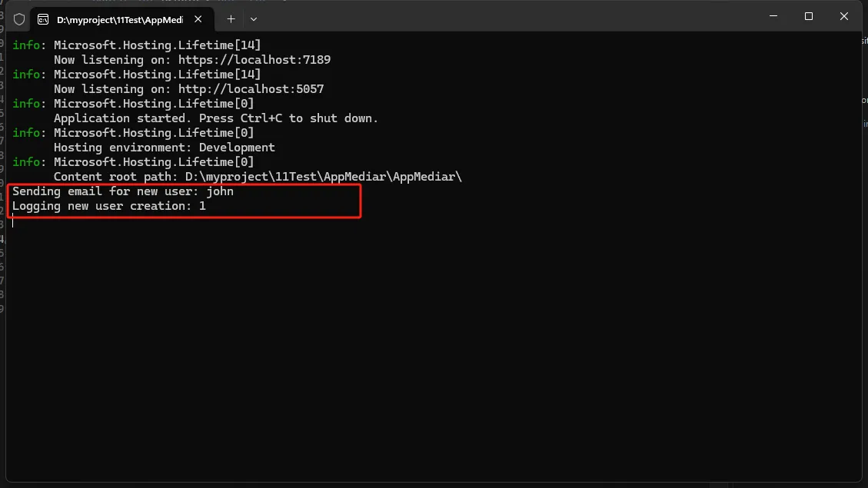Screen dimensions: 868x488
Task: Click the Logging new user creation line
Action: 108,206
